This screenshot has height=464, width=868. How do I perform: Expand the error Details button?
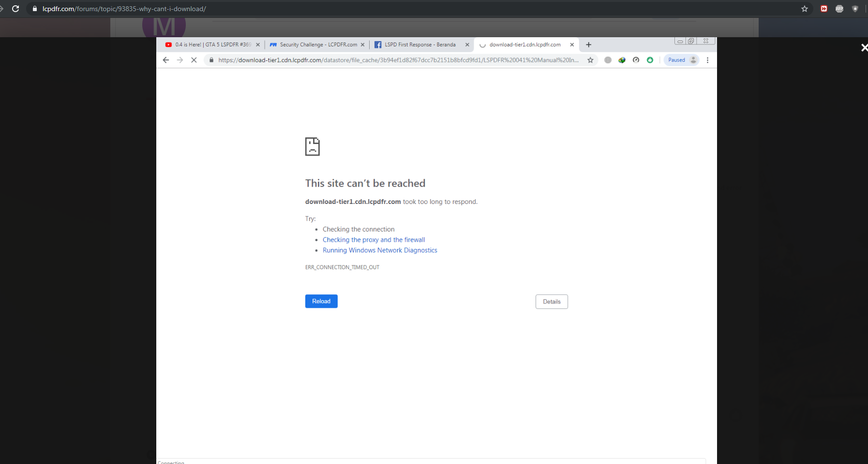(552, 302)
